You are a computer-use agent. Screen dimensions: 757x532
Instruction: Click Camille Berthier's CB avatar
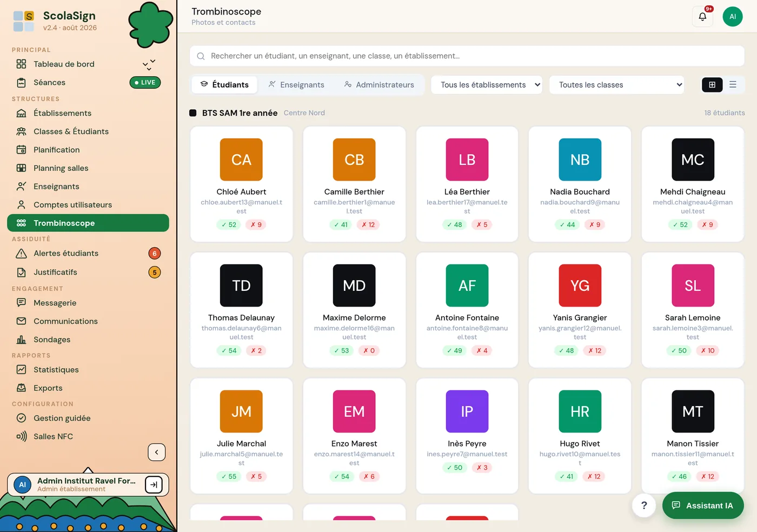click(354, 159)
